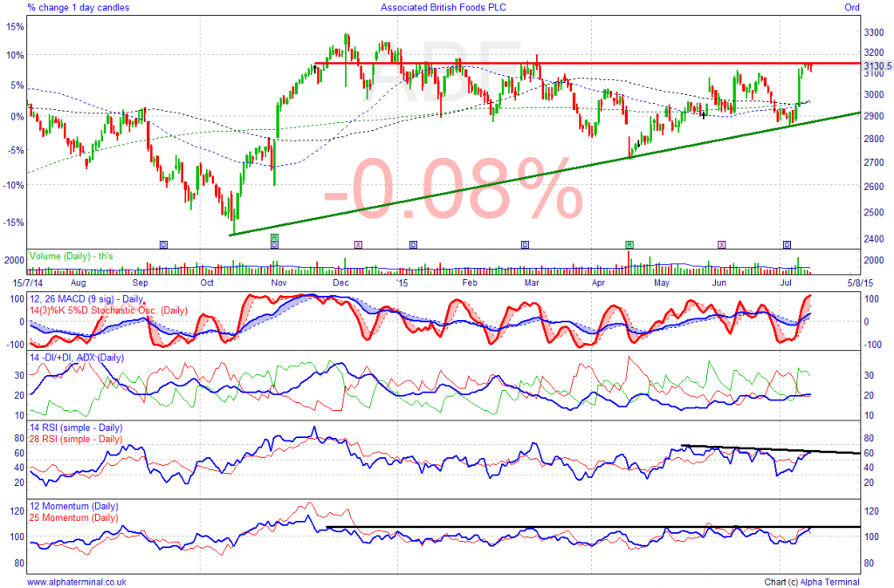Screen dimensions: 894x588
Task: Click the pink X marker in June
Action: tap(721, 244)
